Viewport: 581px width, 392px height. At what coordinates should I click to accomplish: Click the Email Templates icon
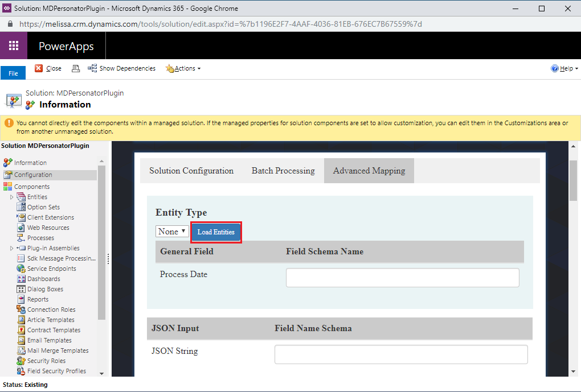(x=21, y=340)
